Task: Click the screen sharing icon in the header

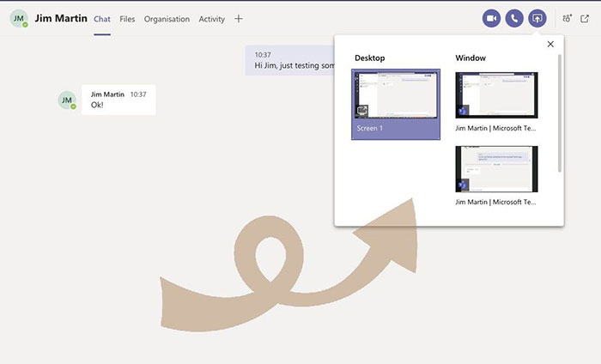Action: [x=537, y=18]
